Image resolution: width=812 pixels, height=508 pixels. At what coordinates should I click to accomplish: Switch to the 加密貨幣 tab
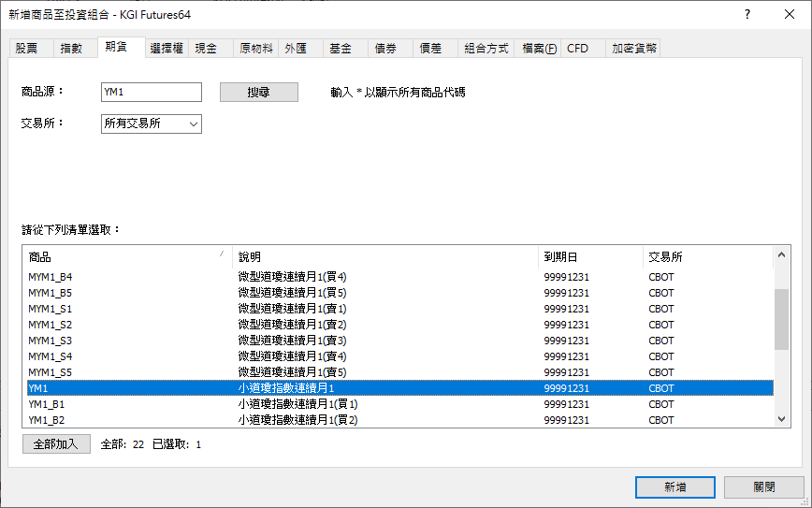coord(632,48)
